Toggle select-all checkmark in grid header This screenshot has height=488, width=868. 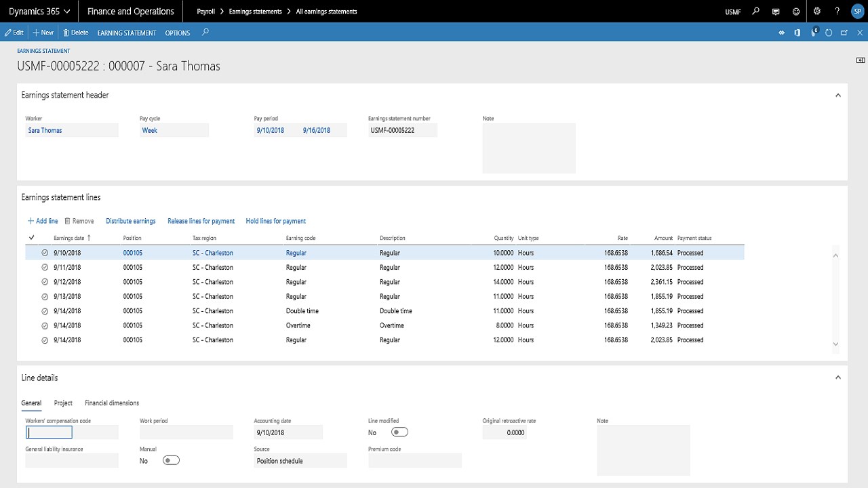point(32,238)
